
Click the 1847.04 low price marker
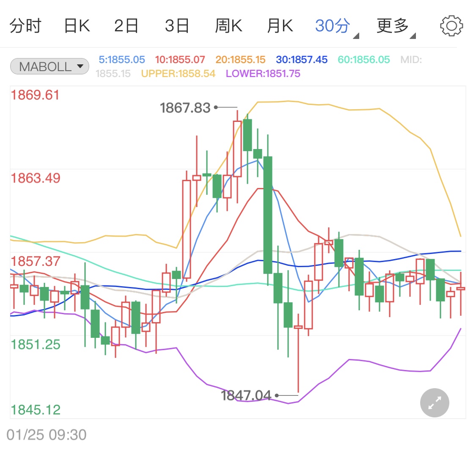[246, 395]
